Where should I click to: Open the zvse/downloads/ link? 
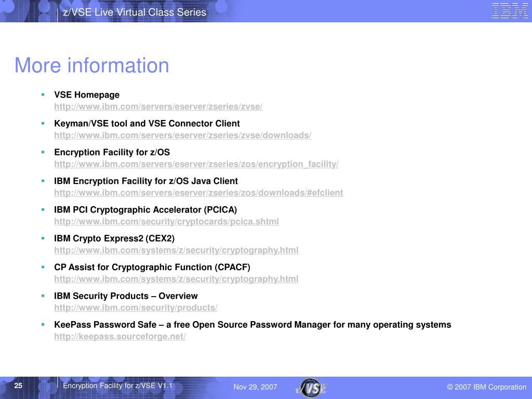pyautogui.click(x=183, y=136)
